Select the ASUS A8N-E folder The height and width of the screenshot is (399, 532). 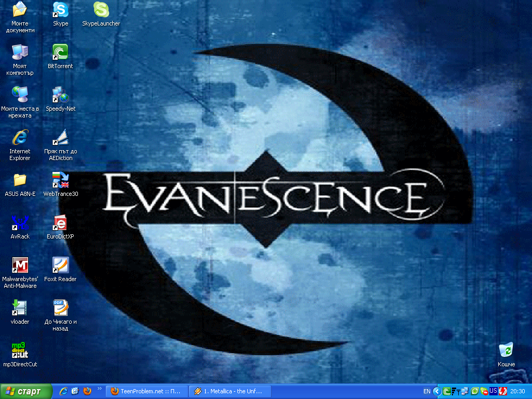pos(20,184)
